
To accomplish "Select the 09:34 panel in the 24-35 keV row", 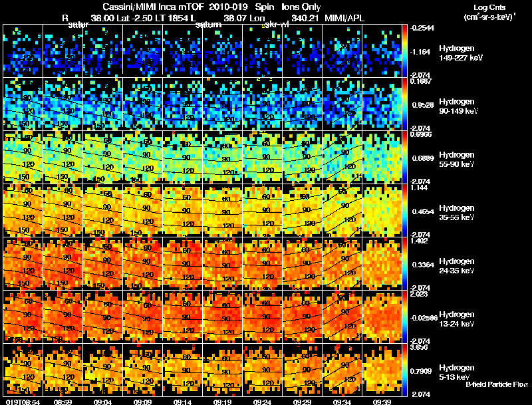I will pos(342,263).
